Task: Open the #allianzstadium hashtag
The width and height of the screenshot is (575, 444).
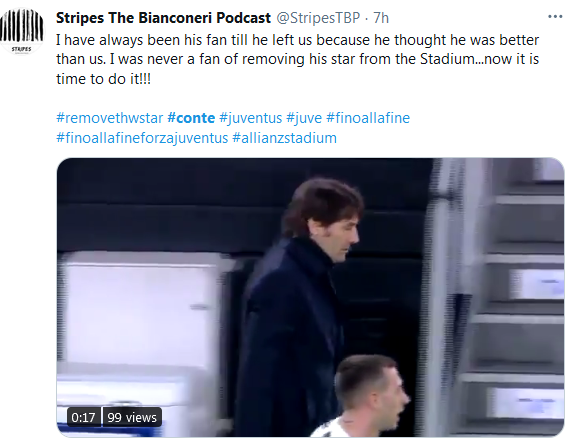Action: 284,138
